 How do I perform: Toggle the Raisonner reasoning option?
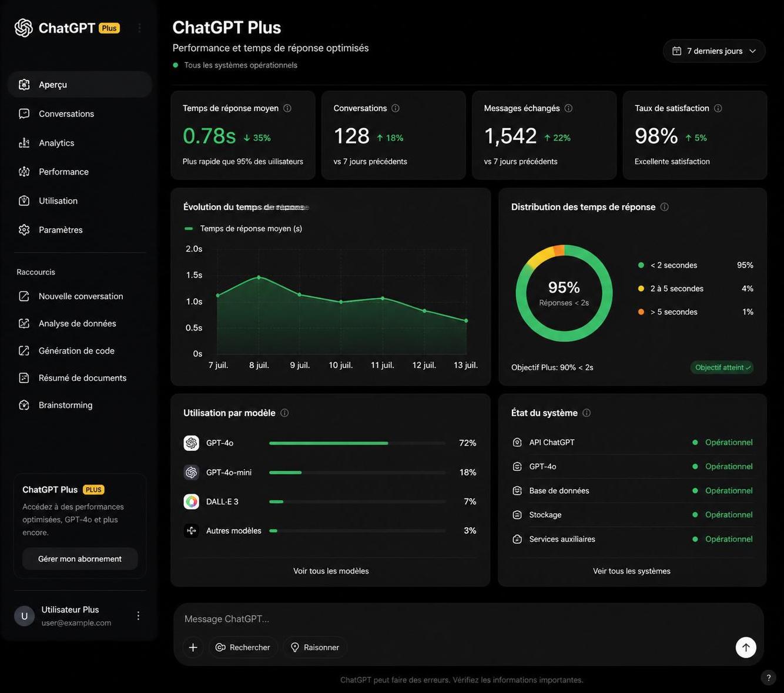coord(315,648)
